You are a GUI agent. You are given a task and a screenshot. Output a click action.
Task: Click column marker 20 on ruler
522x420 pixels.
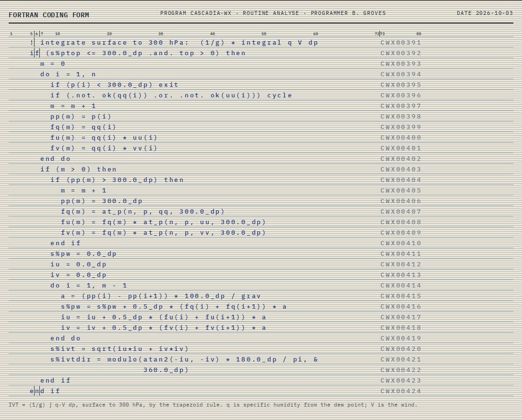point(109,34)
